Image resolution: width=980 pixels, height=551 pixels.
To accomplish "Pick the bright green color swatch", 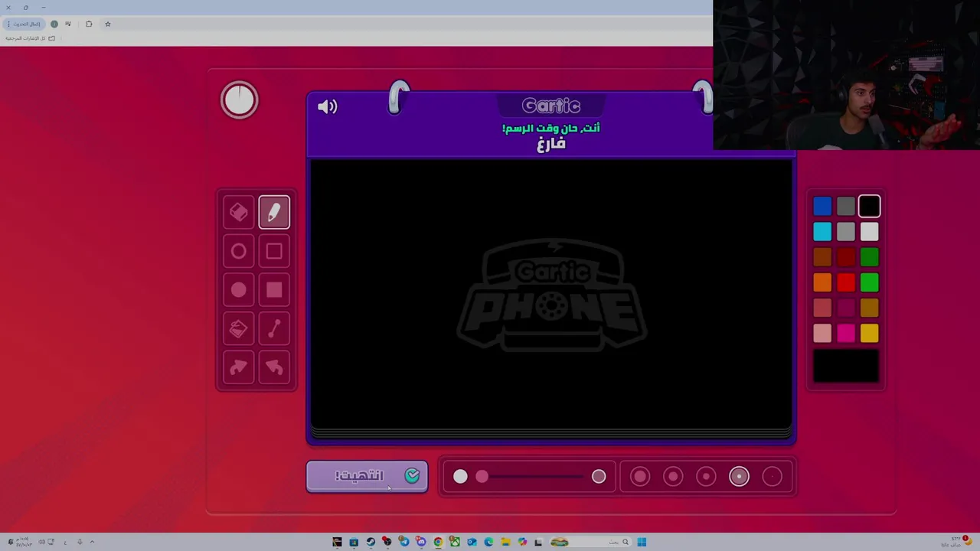I will [x=869, y=282].
